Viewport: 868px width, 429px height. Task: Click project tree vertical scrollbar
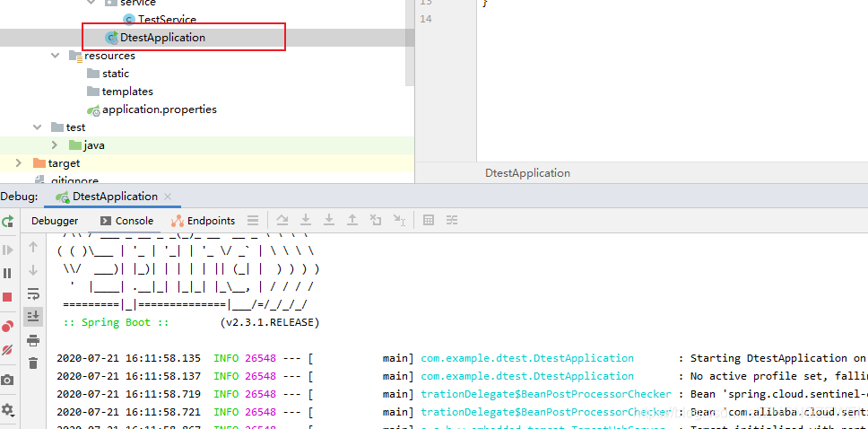[x=410, y=41]
